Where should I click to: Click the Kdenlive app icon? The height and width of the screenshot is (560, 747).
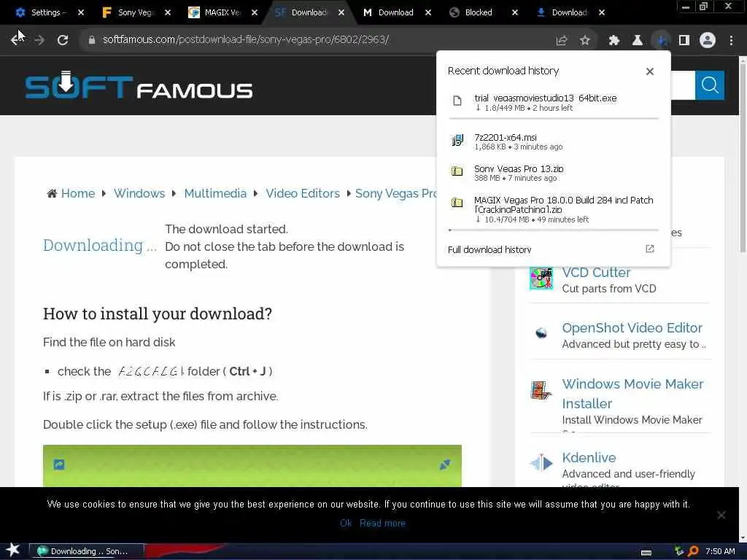click(541, 462)
